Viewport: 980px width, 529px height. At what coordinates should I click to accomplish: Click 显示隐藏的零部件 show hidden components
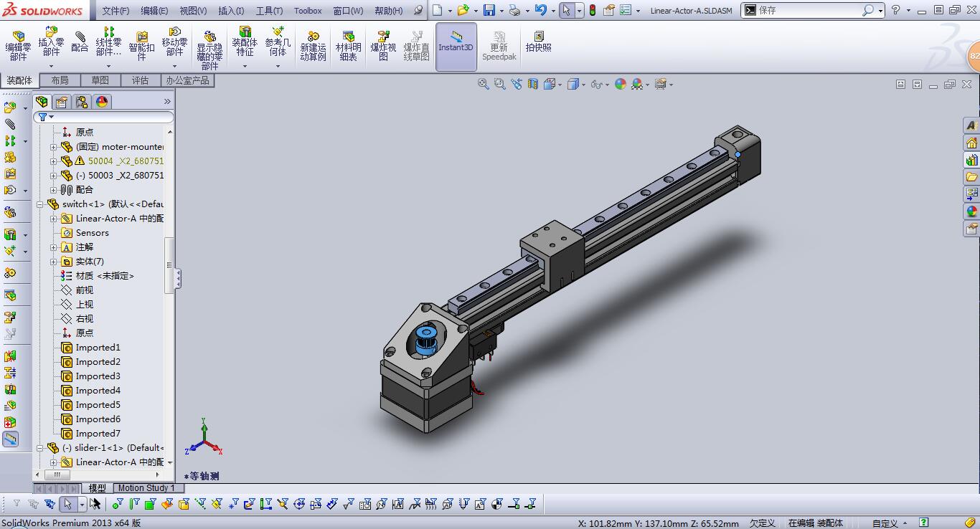[x=209, y=50]
